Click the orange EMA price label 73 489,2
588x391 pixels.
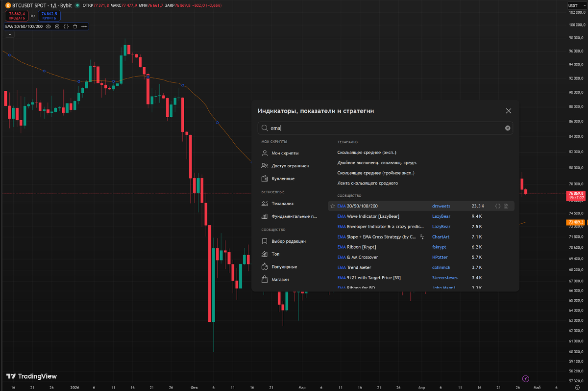point(576,222)
